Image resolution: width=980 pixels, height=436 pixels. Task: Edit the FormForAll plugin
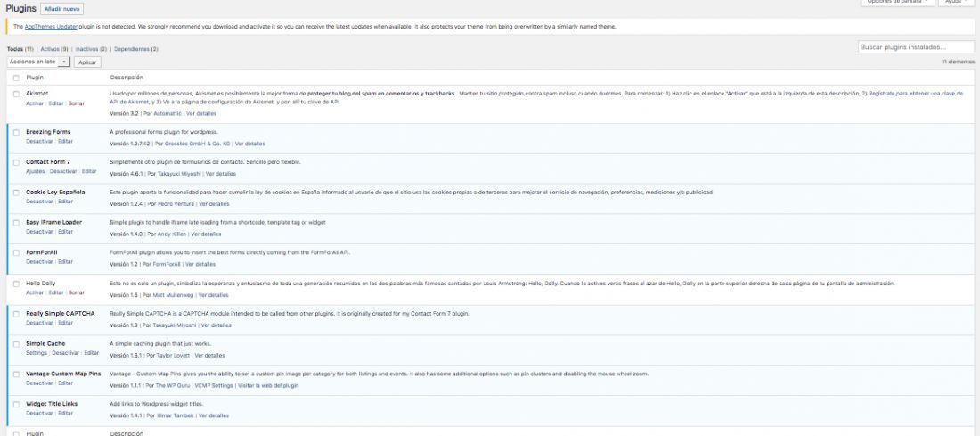click(x=66, y=261)
